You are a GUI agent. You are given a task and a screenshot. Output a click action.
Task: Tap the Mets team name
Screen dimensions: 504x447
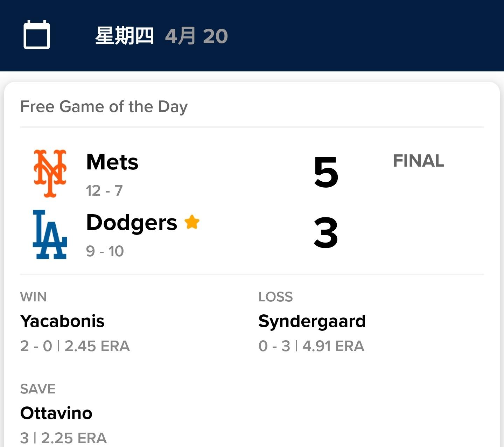pyautogui.click(x=112, y=162)
